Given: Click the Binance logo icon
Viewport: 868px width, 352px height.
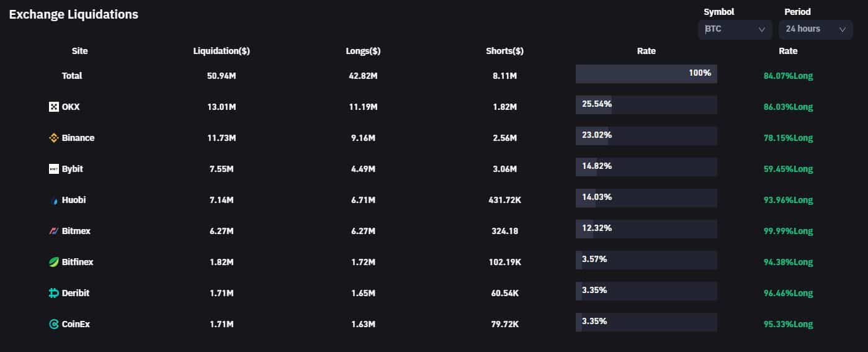Looking at the screenshot, I should coord(54,138).
